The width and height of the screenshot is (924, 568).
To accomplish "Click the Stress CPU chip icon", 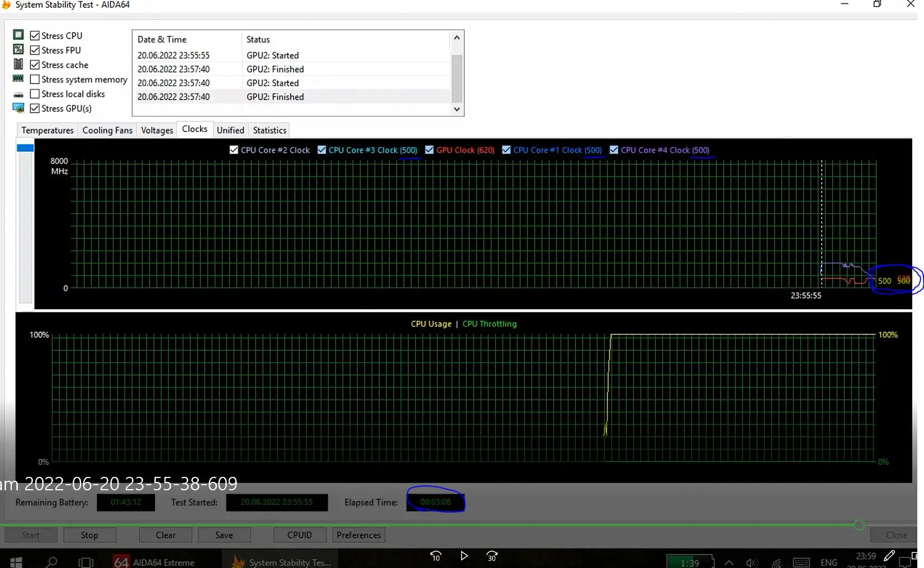I will (x=18, y=35).
